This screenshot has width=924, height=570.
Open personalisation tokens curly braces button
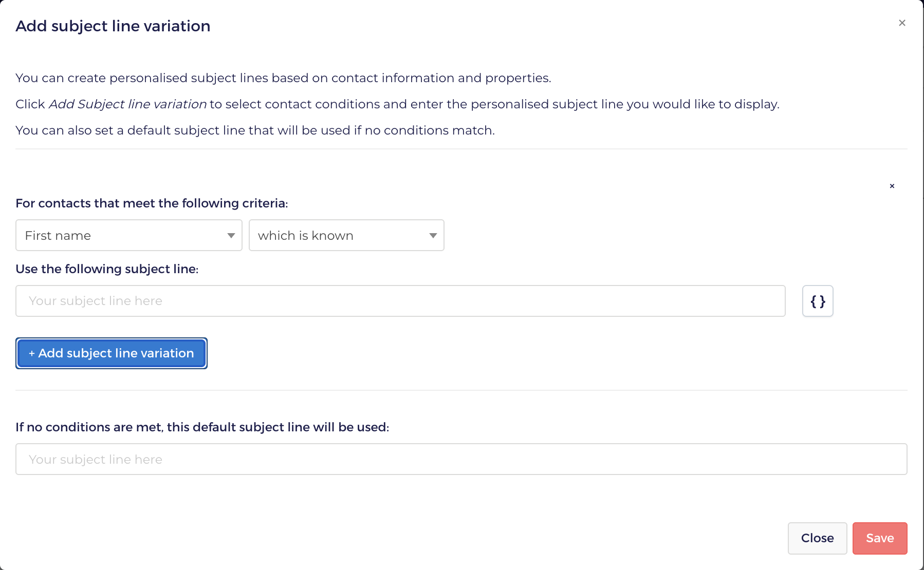pyautogui.click(x=818, y=301)
